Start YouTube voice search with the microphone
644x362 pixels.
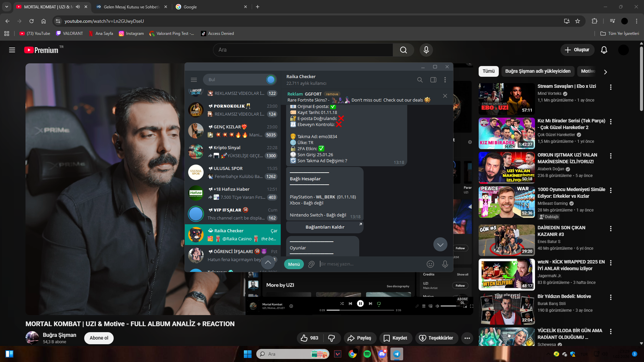tap(426, 50)
